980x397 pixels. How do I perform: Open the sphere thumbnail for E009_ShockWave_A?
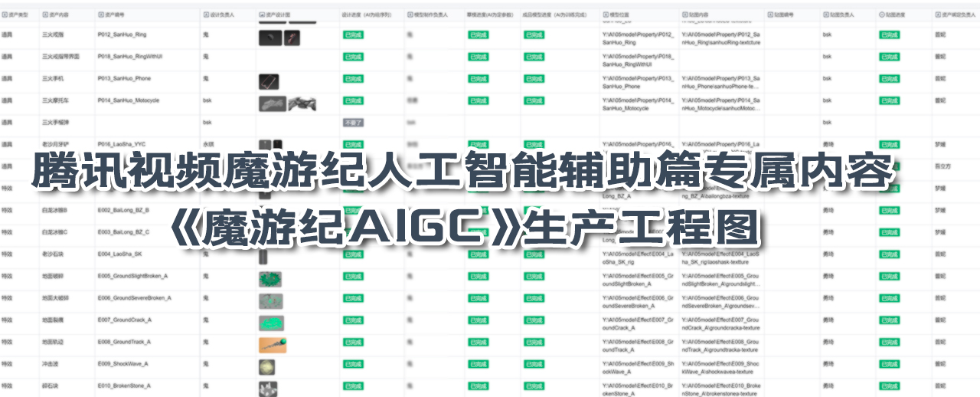267,368
